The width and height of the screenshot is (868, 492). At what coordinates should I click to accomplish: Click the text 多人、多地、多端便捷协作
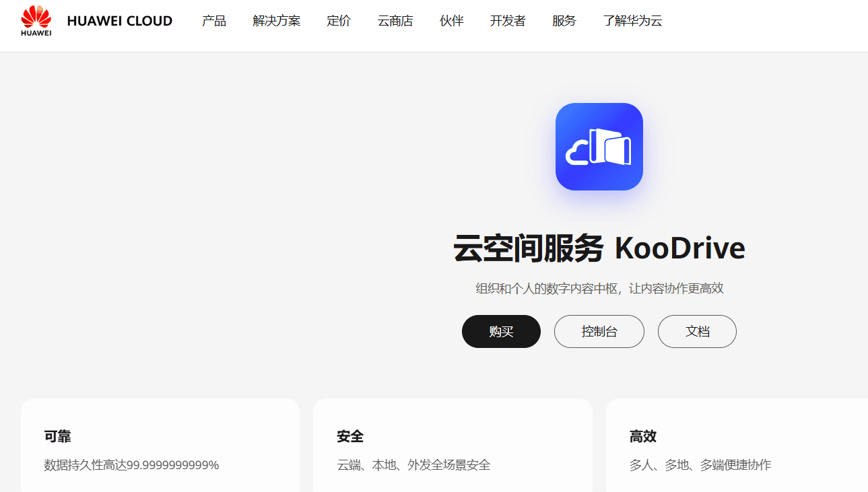tap(700, 465)
